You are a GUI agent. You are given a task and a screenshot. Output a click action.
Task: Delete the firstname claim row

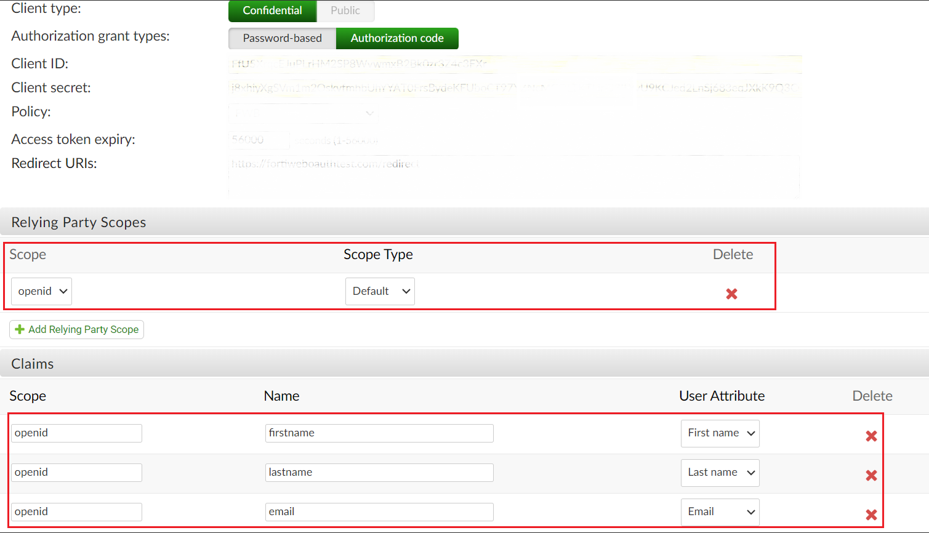pyautogui.click(x=871, y=436)
